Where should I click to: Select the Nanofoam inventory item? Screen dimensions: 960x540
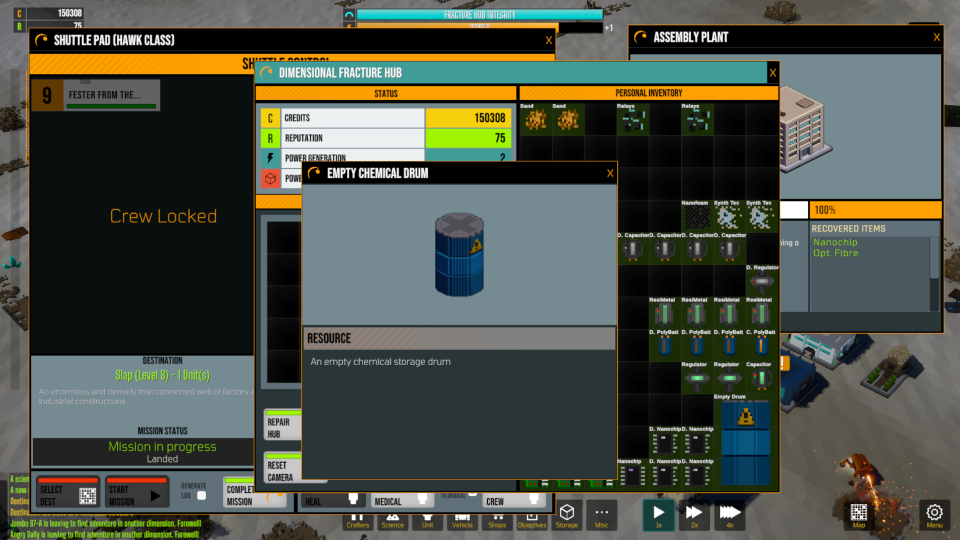697,216
